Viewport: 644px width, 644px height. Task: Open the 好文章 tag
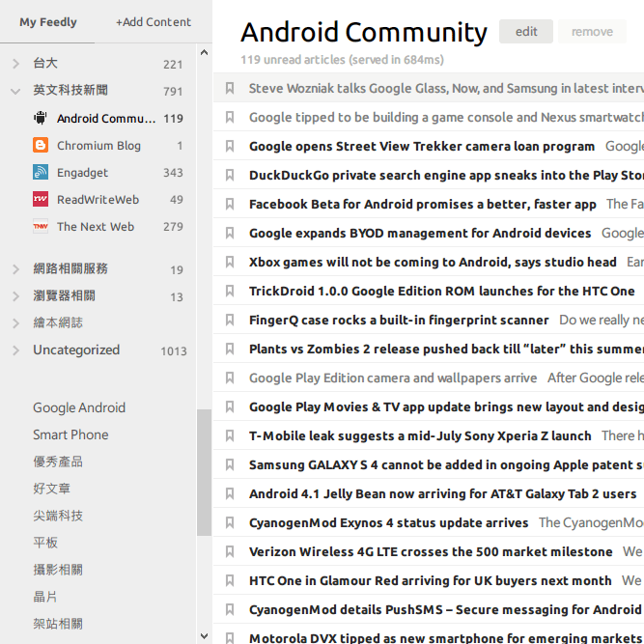click(52, 489)
